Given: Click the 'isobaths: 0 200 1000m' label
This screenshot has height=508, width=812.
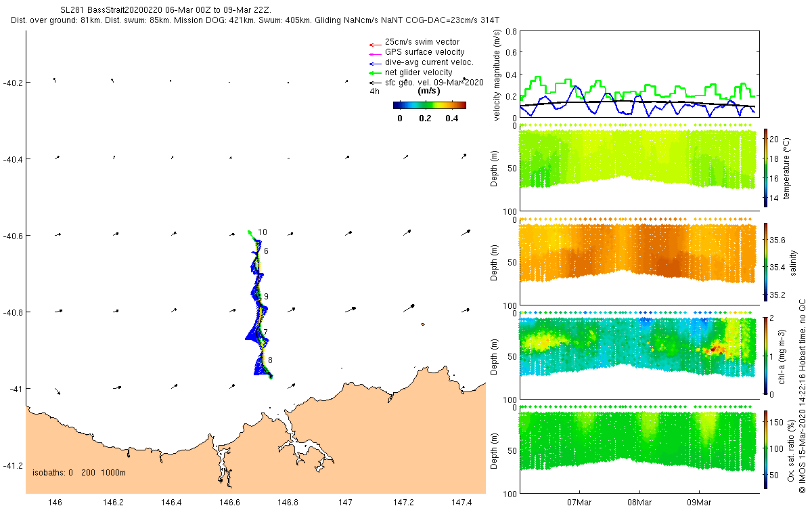Looking at the screenshot, I should [x=79, y=473].
